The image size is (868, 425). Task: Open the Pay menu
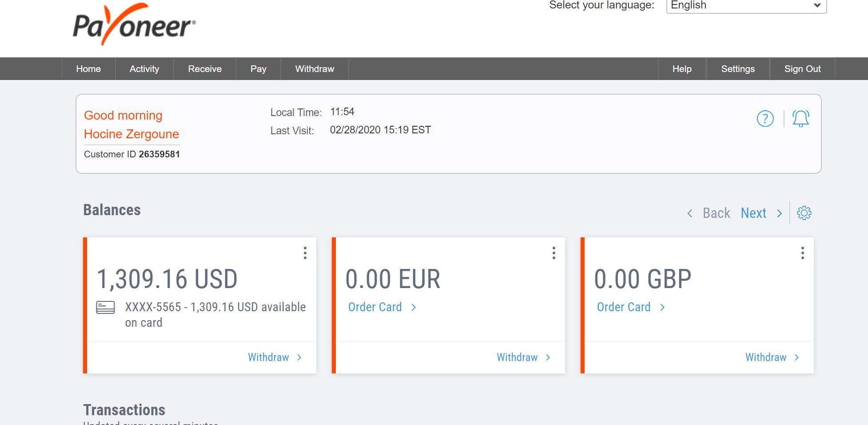coord(258,69)
